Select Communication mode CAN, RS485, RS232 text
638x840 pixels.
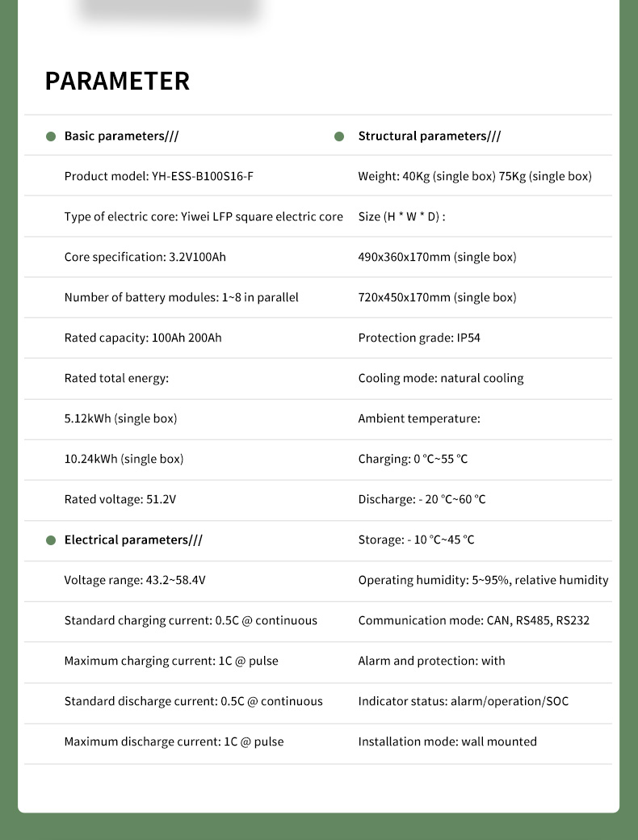(x=474, y=621)
